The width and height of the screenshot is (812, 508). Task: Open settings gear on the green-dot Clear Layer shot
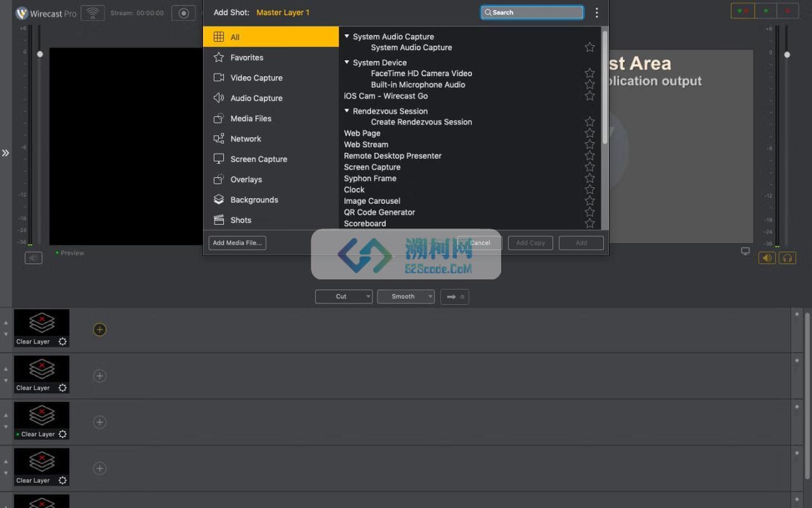[x=62, y=434]
